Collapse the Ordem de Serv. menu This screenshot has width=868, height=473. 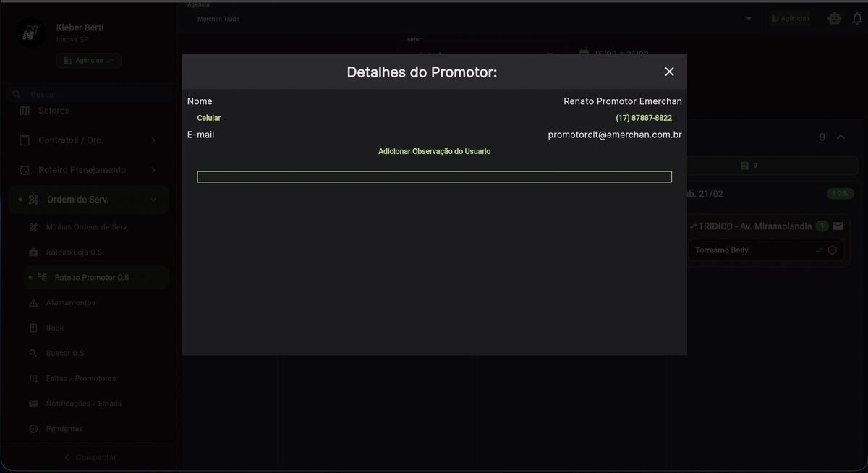[x=153, y=200]
